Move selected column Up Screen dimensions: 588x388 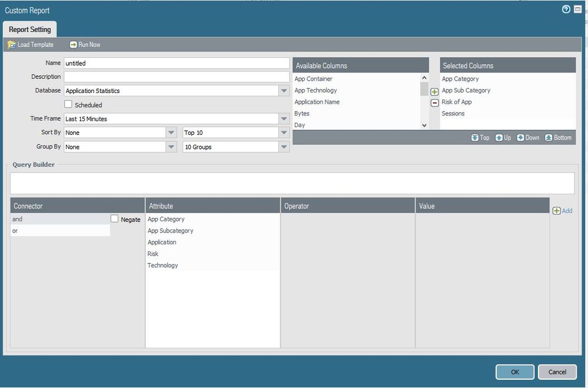[x=503, y=138]
